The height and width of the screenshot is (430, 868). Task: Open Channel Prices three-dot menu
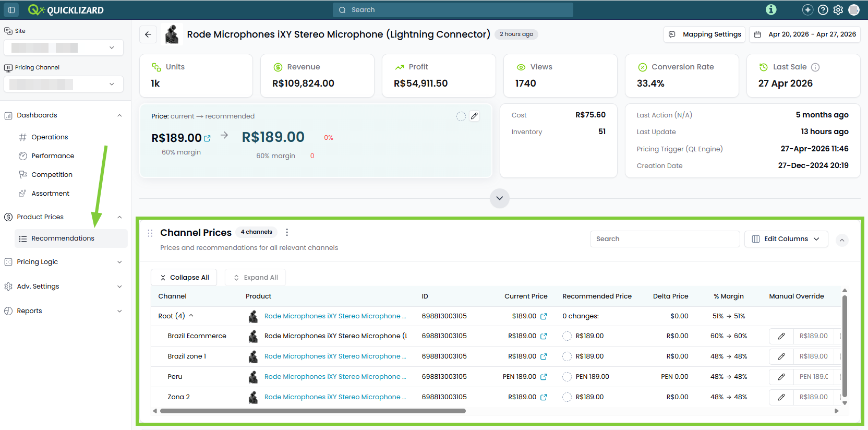tap(287, 232)
